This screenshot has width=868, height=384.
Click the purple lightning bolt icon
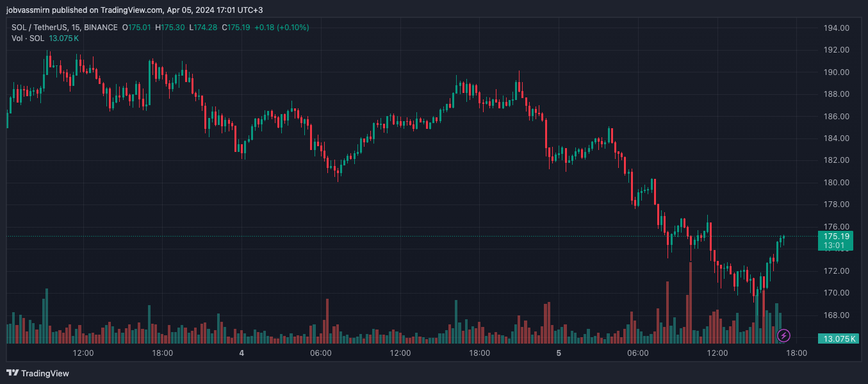[784, 335]
